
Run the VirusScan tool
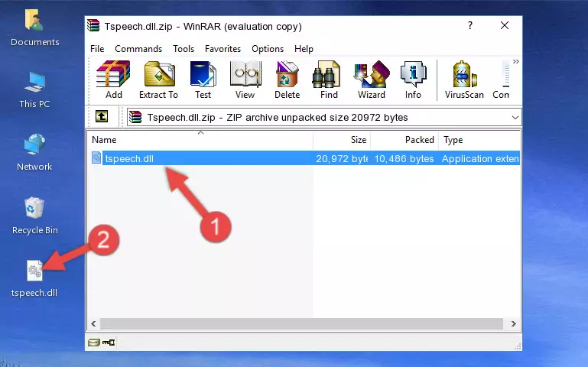(x=464, y=80)
